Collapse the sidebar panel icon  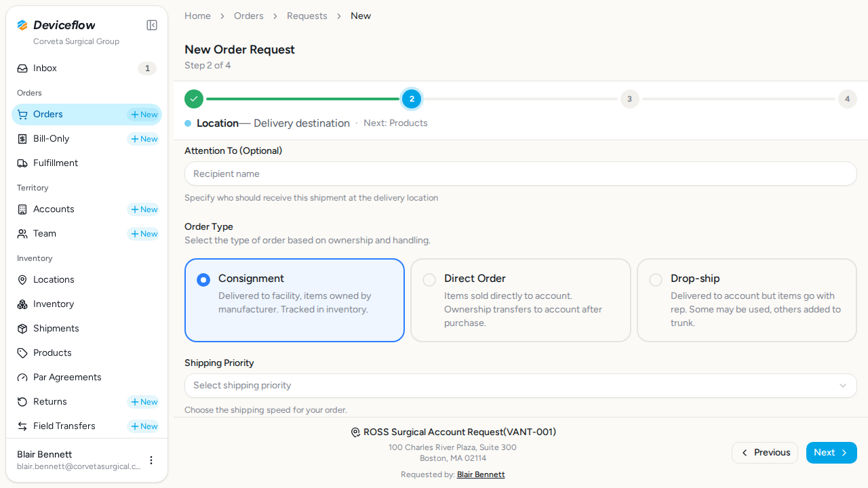[x=152, y=25]
